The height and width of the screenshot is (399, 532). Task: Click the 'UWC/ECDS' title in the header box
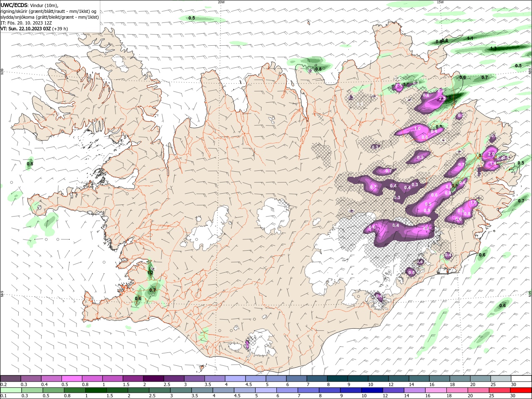(14, 5)
